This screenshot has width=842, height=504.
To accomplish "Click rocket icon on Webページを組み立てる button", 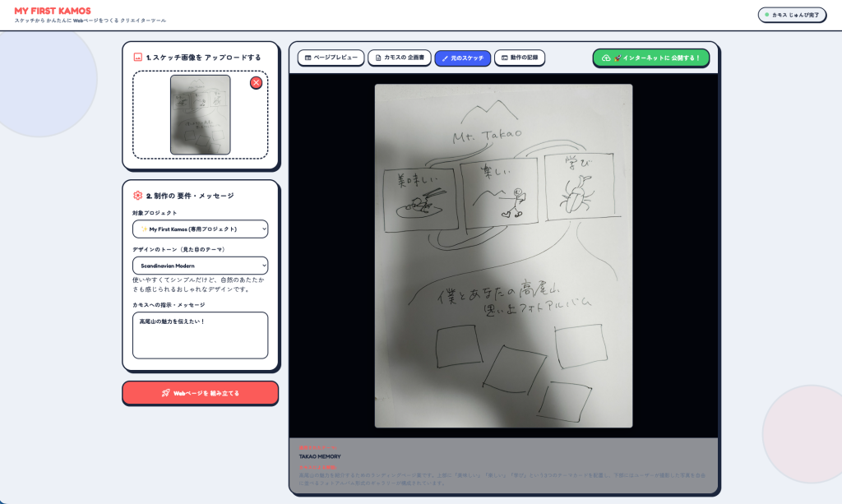I will pyautogui.click(x=166, y=393).
